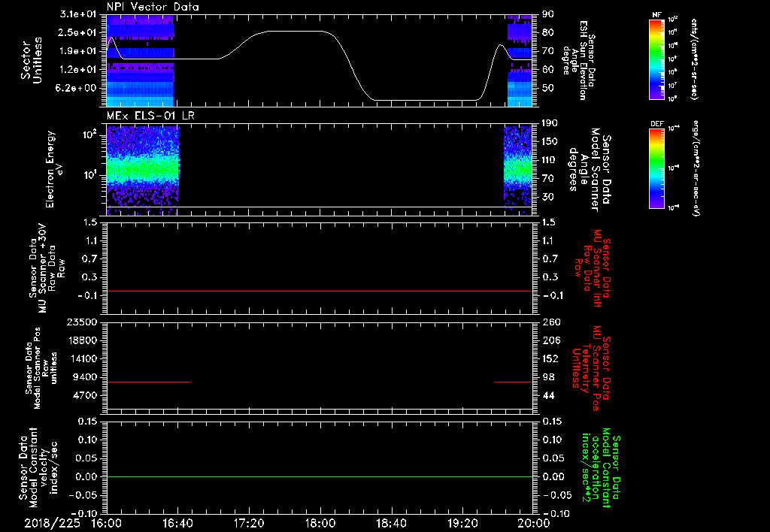Select the red 'MU Scanner Pos Telemetry Unitless' title
This screenshot has width=770, height=532.
pyautogui.click(x=591, y=367)
